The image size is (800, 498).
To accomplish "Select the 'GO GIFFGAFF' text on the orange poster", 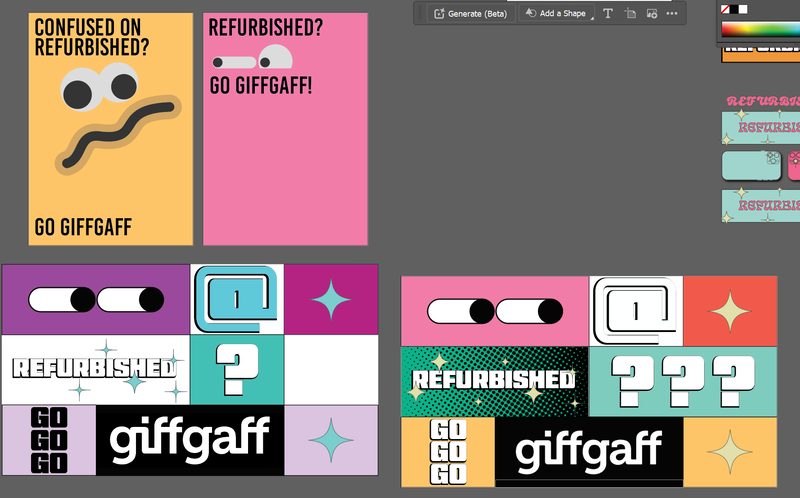I will coord(83,227).
